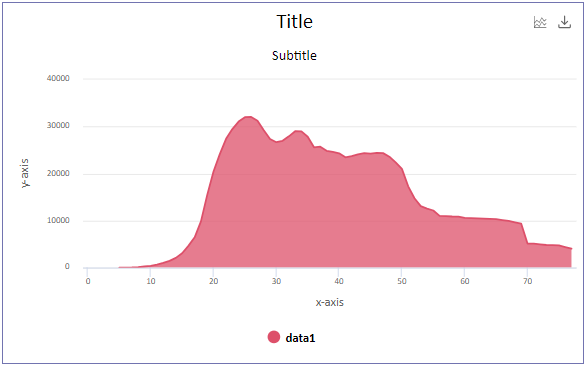Click the area's sharp drop near 70

click(x=524, y=233)
